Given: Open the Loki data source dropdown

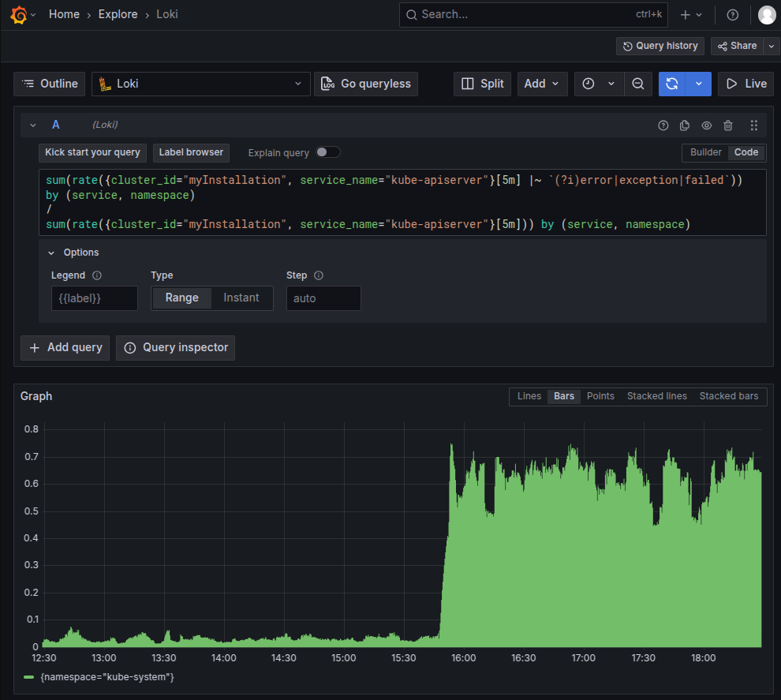Looking at the screenshot, I should tap(200, 84).
